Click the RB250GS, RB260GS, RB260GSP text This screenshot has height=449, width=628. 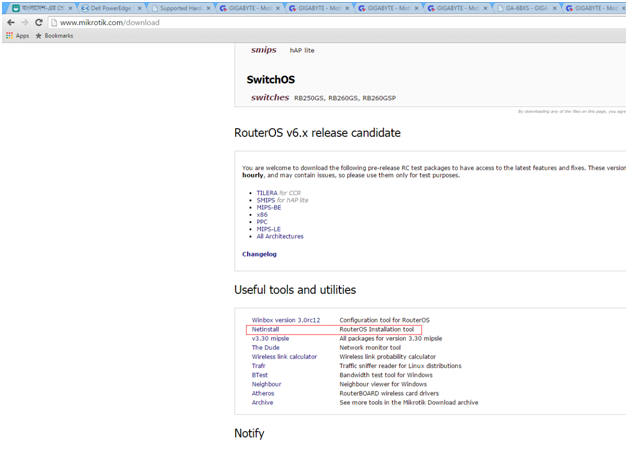(x=345, y=98)
